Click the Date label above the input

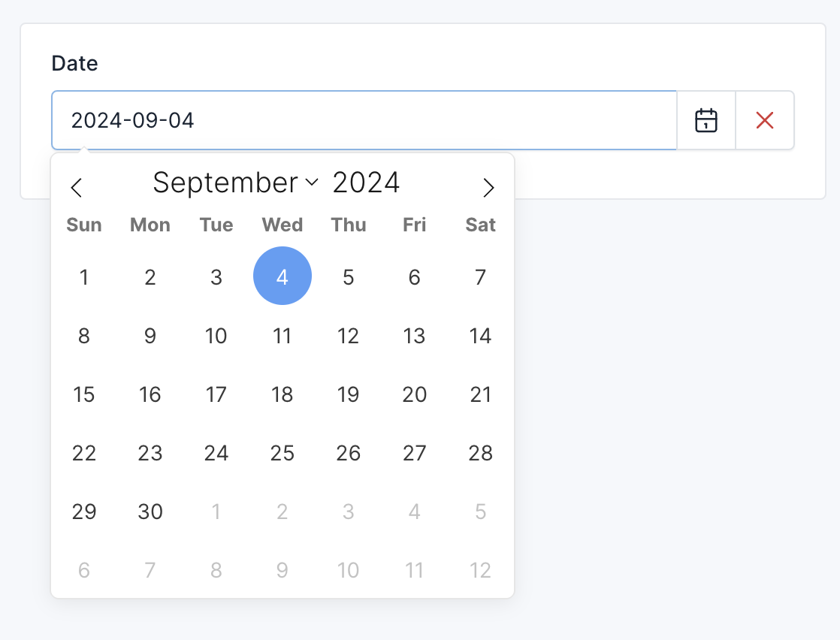coord(74,64)
